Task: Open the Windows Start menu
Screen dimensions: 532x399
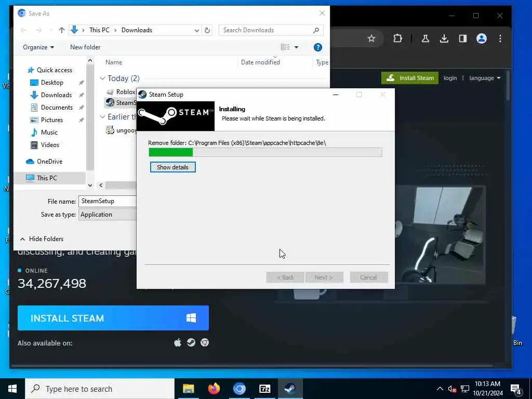Action: [12, 389]
